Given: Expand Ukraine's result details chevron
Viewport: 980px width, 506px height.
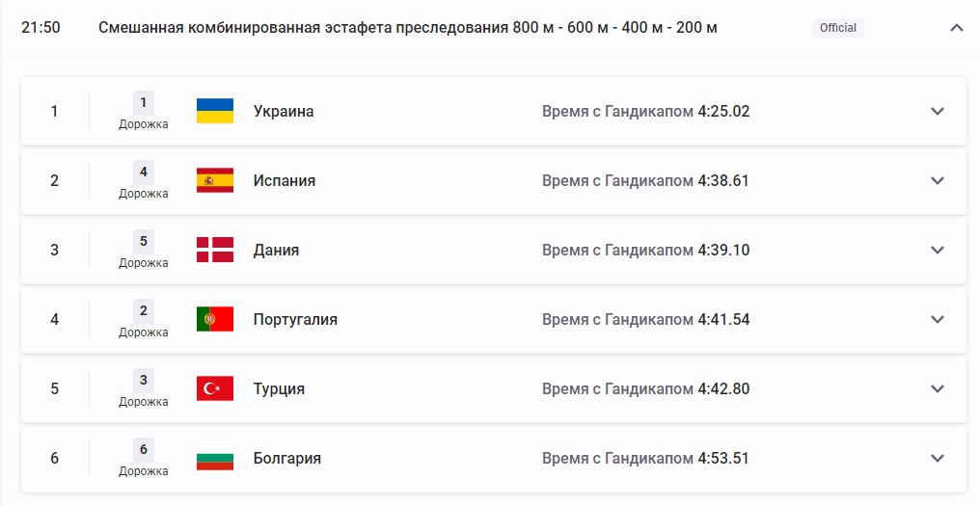Looking at the screenshot, I should coord(937,111).
